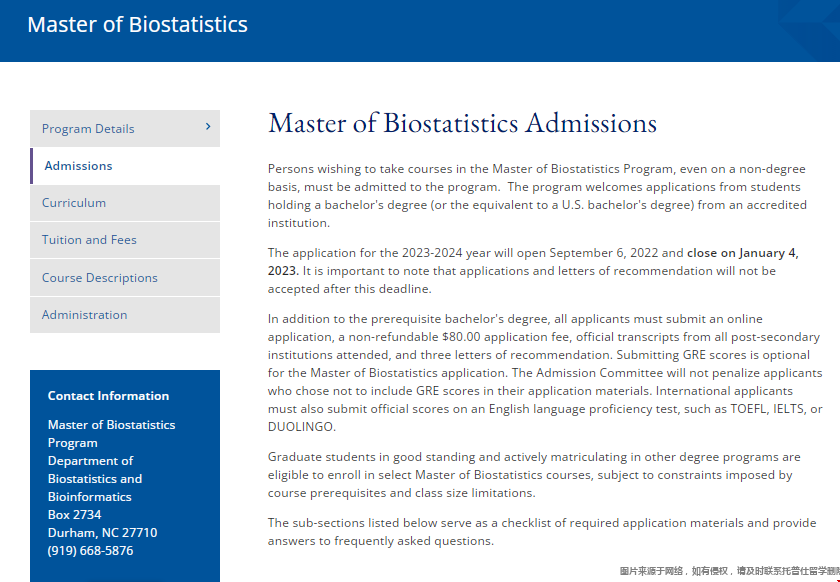
Task: Click Master of Biostatistics Program in contact box
Action: click(x=111, y=434)
